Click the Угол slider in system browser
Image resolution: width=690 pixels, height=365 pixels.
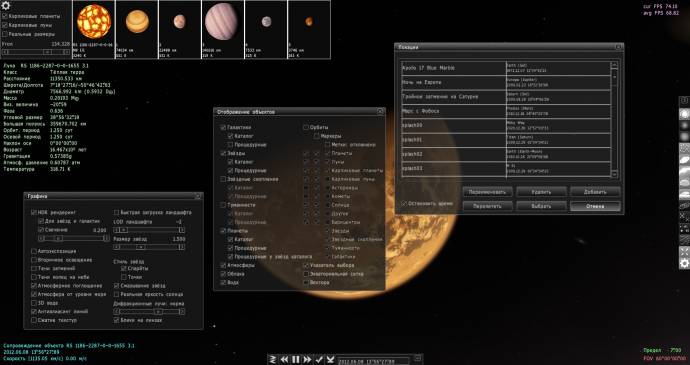coord(36,52)
